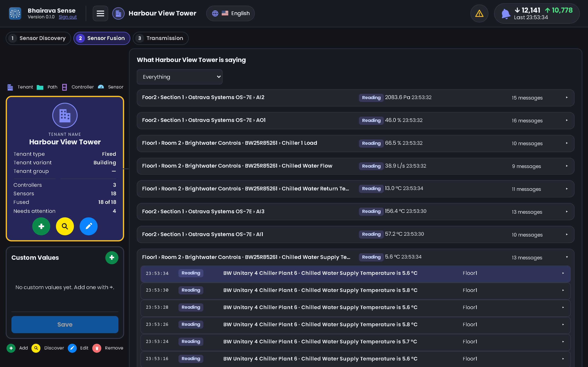Screen dimensions: 588x367
Task: Expand the Chiller 1 Load row
Action: pyautogui.click(x=355, y=143)
